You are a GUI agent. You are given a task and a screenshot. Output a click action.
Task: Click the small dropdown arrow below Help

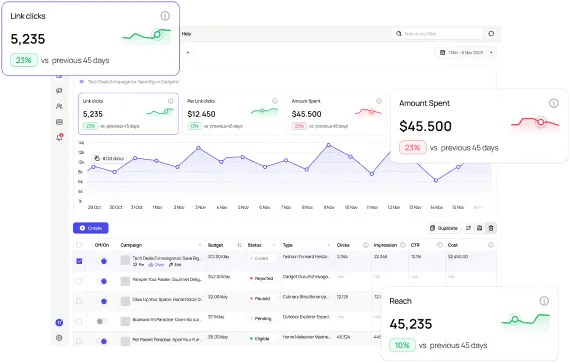point(188,52)
